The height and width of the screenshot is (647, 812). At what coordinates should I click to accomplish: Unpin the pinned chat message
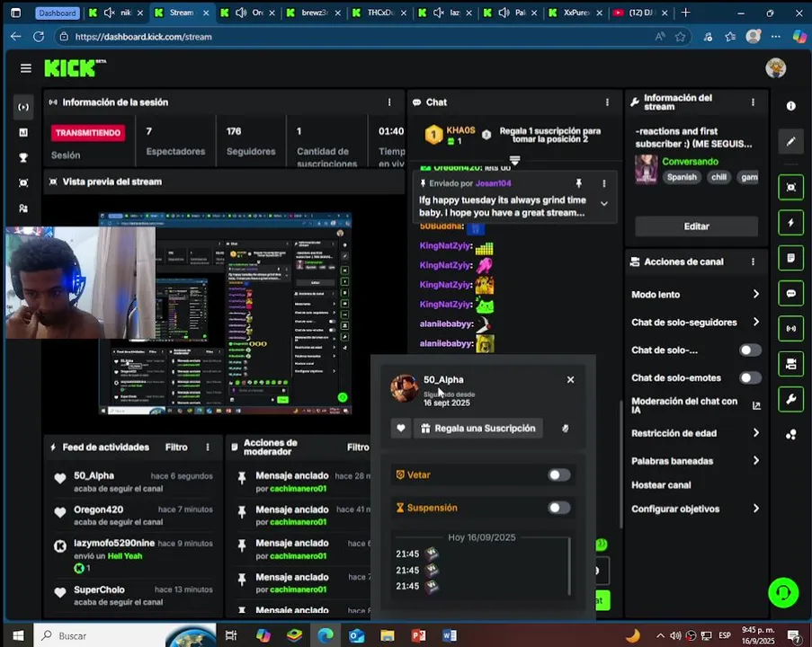[x=578, y=183]
